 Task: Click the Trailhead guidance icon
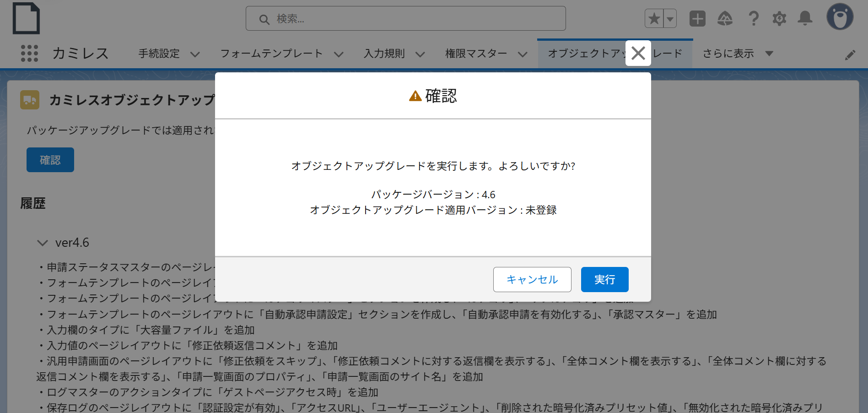click(725, 19)
